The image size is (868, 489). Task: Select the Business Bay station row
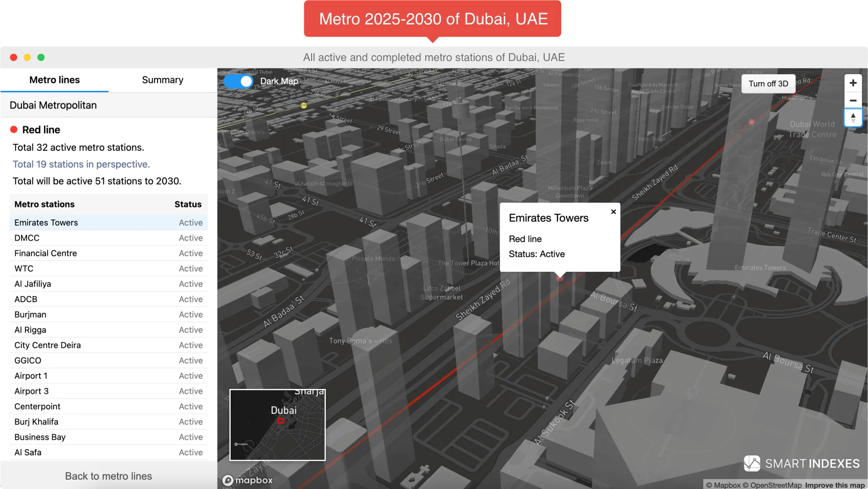click(x=108, y=437)
